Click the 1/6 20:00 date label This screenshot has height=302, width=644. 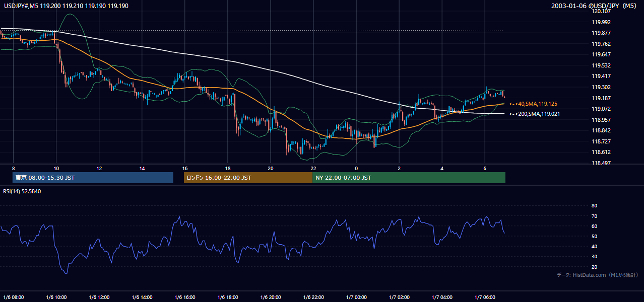point(270,297)
